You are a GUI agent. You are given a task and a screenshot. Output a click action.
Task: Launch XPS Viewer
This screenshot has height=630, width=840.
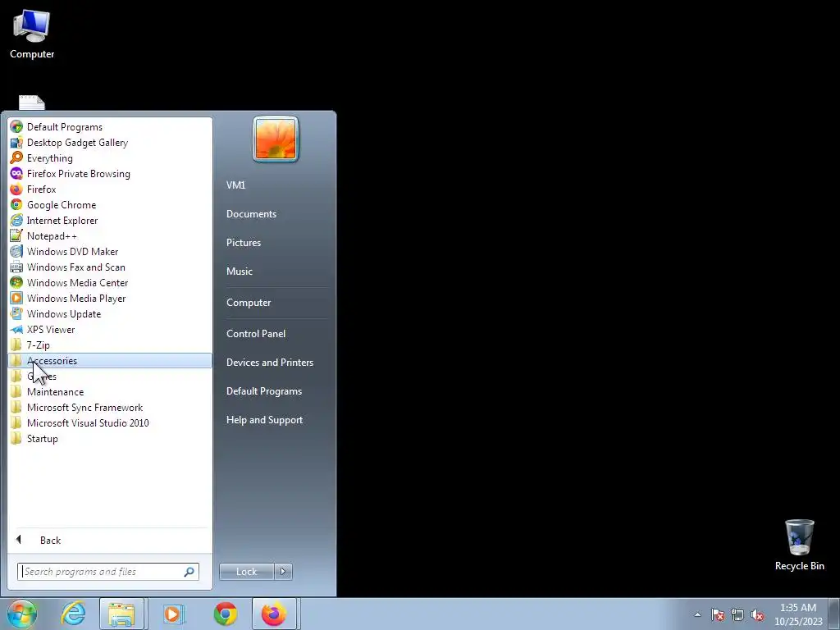[110, 330]
